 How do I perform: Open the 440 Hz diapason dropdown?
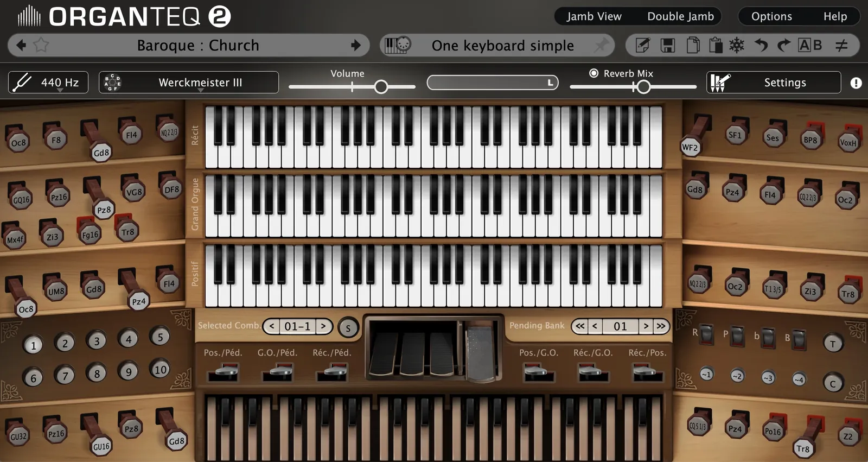coord(48,83)
